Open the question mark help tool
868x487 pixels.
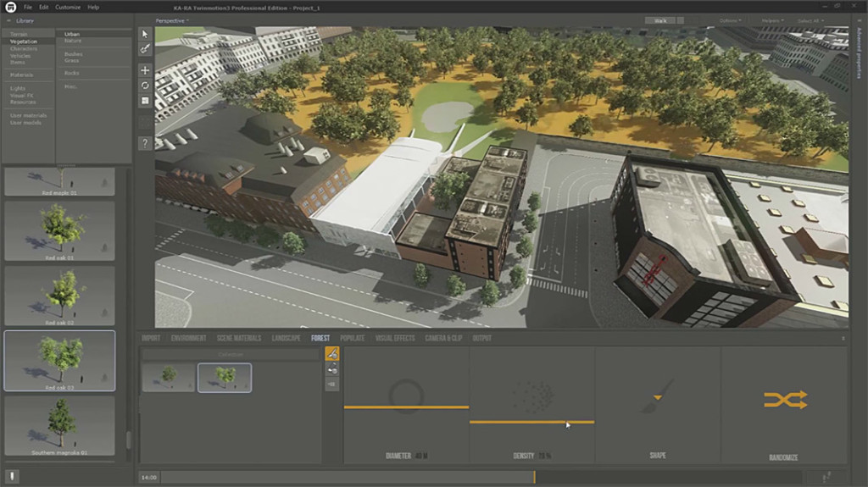[x=145, y=143]
